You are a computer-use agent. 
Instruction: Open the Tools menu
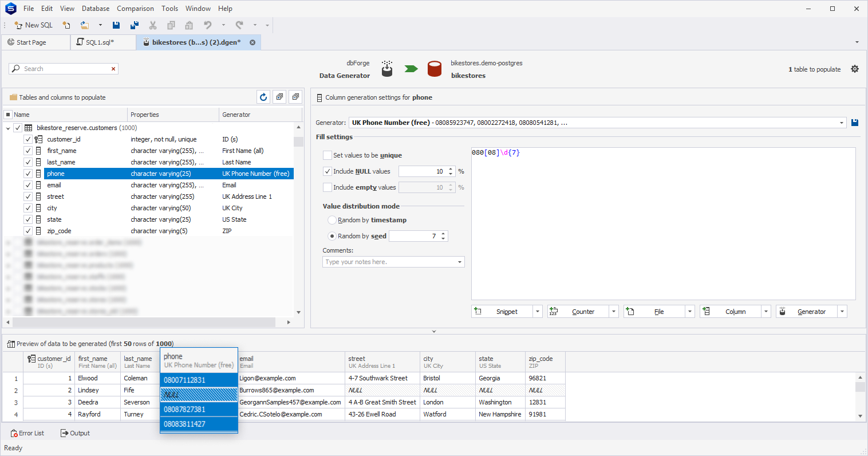[x=170, y=9]
